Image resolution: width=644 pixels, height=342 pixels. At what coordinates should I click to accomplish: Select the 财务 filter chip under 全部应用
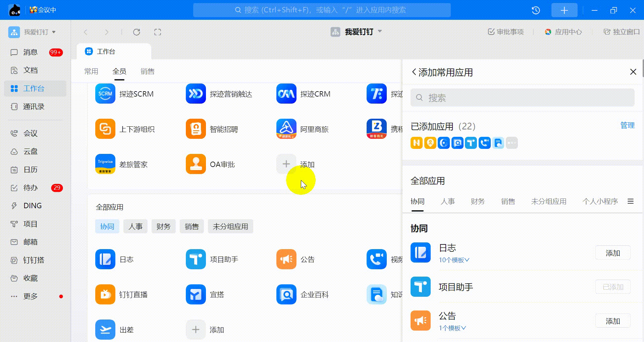163,227
